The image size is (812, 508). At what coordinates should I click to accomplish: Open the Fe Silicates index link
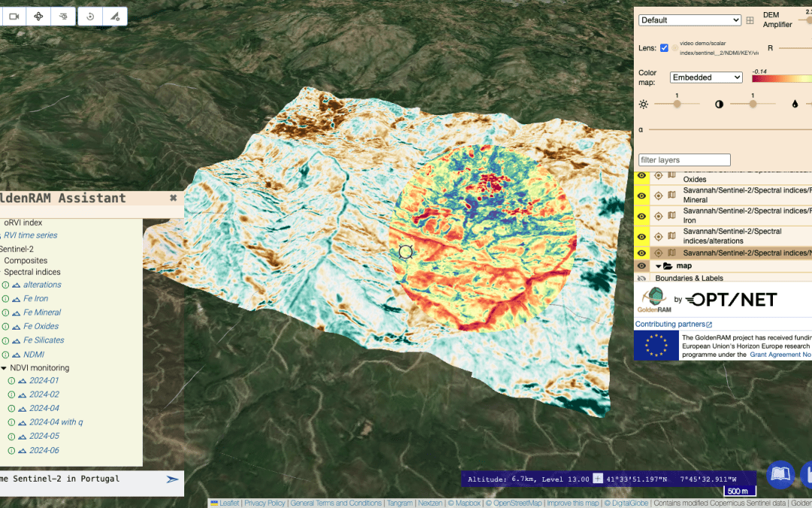(x=44, y=341)
